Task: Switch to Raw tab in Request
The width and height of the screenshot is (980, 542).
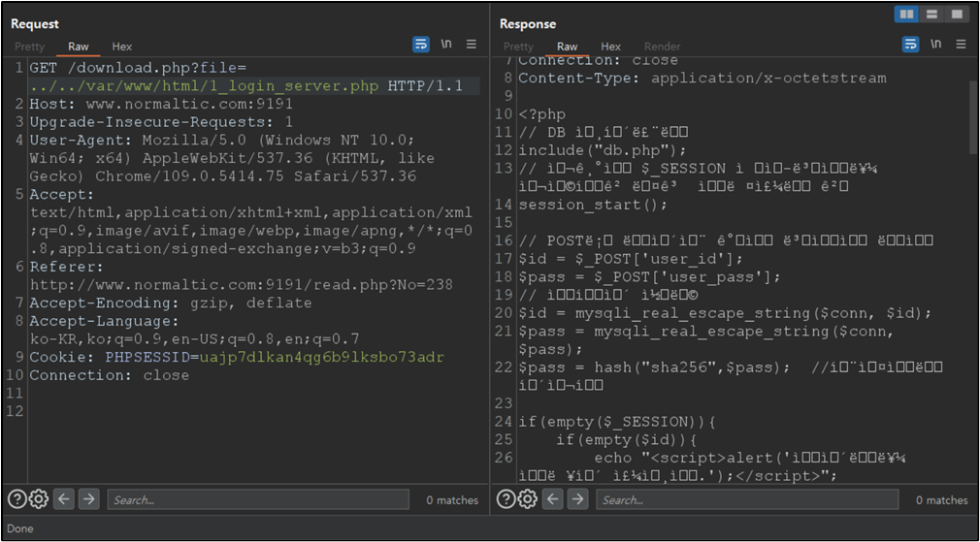Action: click(x=79, y=47)
